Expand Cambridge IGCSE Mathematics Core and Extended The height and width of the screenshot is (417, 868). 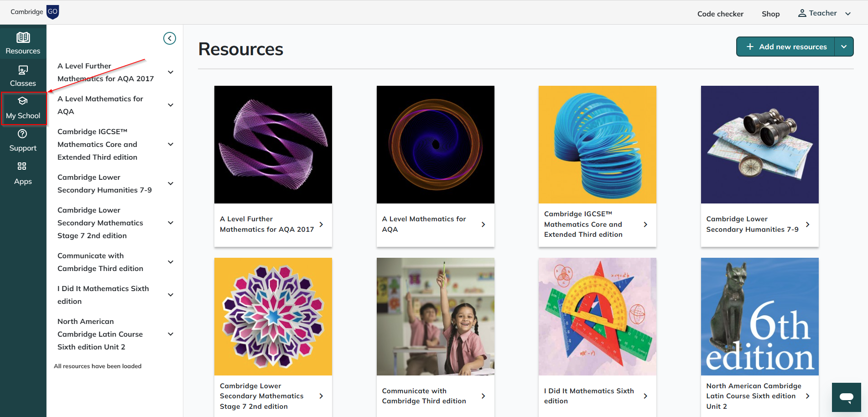(x=171, y=144)
